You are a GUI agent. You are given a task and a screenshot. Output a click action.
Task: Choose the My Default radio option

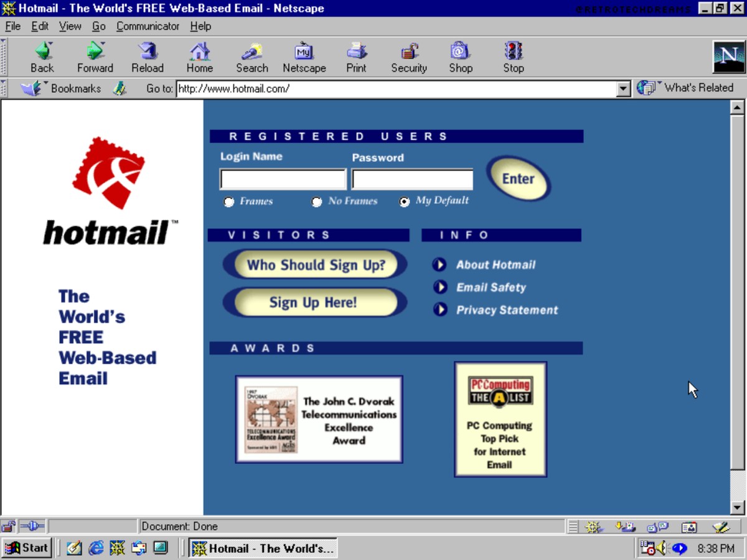[405, 202]
